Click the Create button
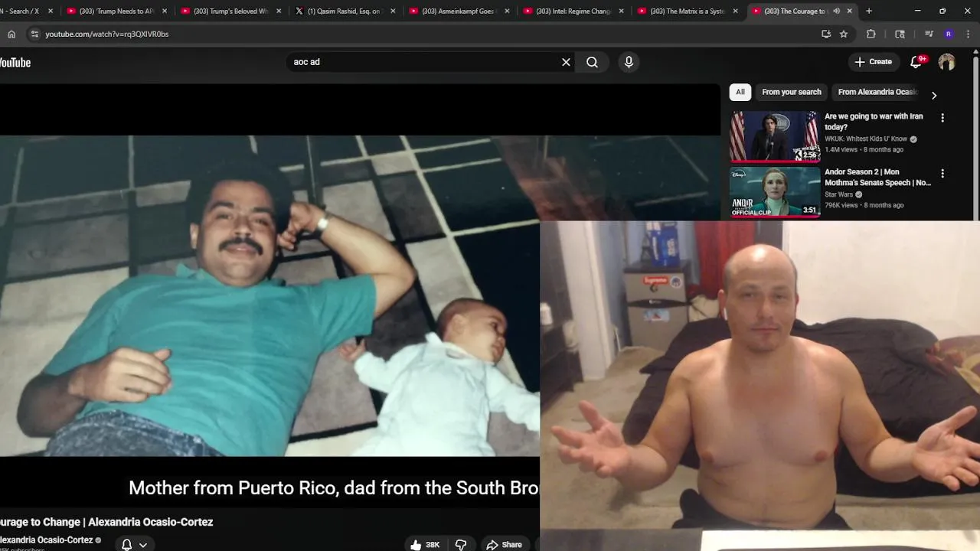980x551 pixels. [873, 62]
